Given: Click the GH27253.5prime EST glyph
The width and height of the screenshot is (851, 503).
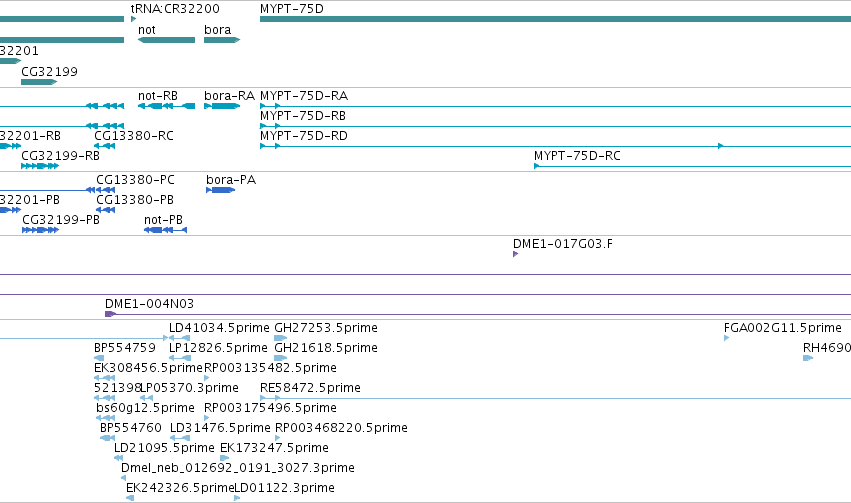Looking at the screenshot, I should click(281, 338).
